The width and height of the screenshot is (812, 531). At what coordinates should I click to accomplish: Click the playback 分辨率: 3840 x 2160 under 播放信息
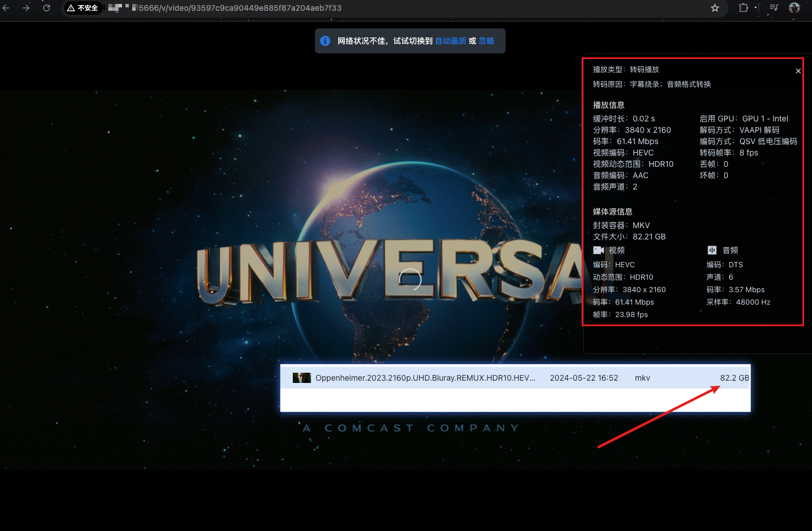(632, 130)
